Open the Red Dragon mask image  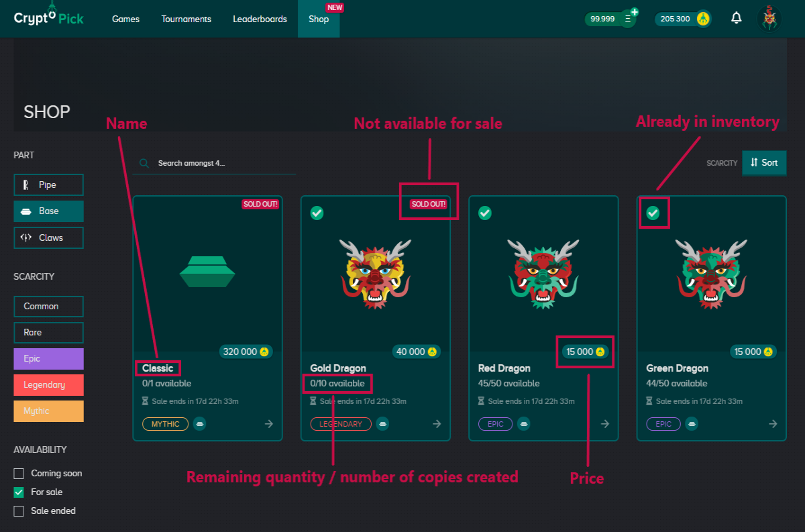[x=543, y=274]
